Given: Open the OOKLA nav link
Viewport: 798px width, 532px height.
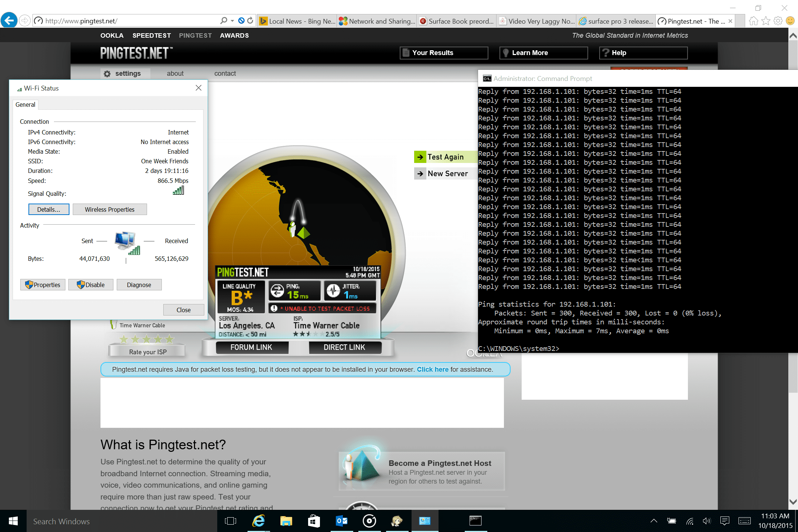Looking at the screenshot, I should [112, 35].
